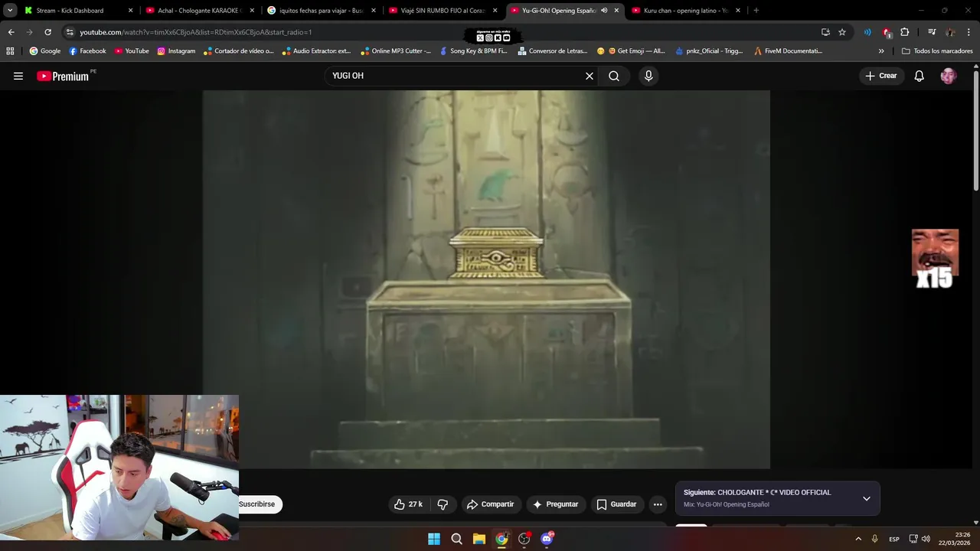Open clock and date 23:26 panel
Image resolution: width=980 pixels, height=551 pixels.
click(956, 539)
